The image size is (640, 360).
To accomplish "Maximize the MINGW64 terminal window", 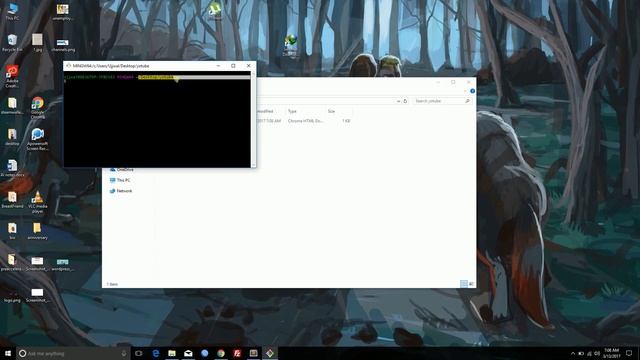I will click(x=233, y=66).
